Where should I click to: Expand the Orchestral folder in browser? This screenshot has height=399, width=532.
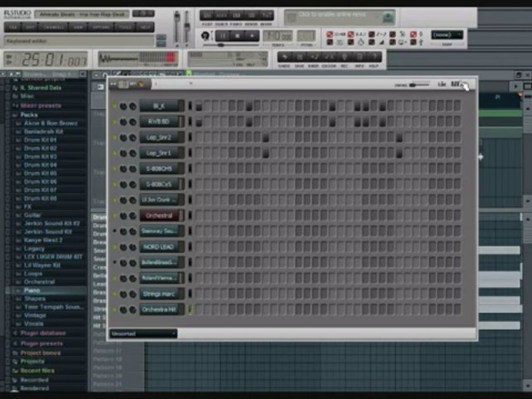pos(39,282)
